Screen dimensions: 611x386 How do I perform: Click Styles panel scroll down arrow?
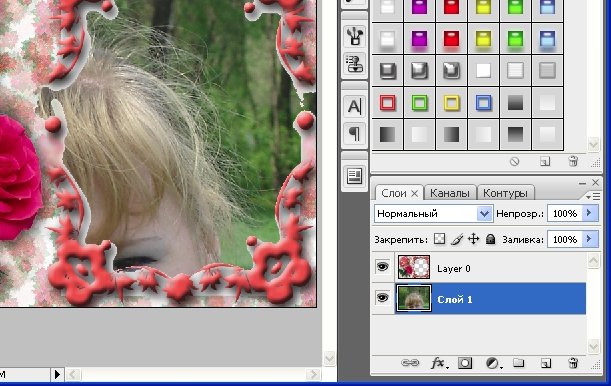point(593,145)
